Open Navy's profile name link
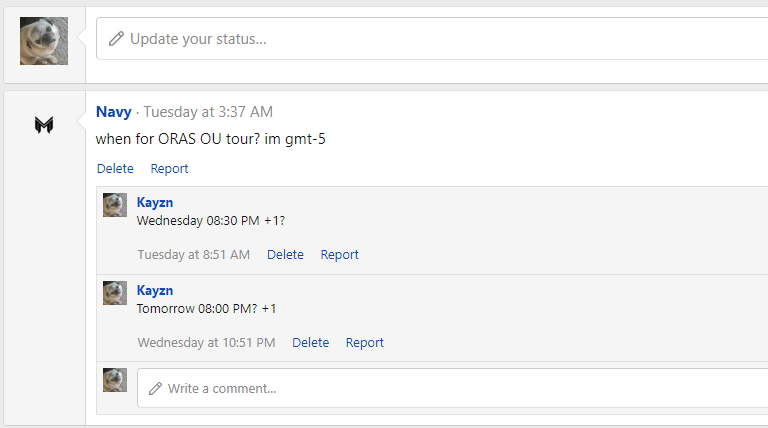The width and height of the screenshot is (768, 428). 113,112
